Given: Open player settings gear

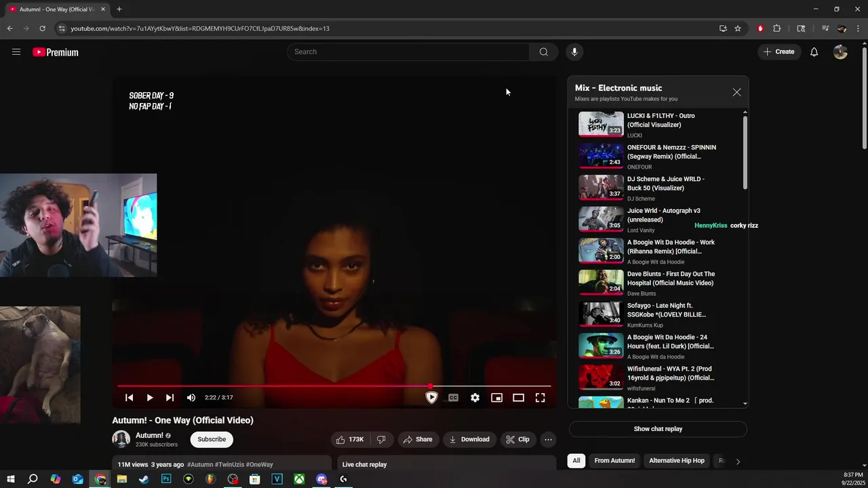Looking at the screenshot, I should pos(475,398).
